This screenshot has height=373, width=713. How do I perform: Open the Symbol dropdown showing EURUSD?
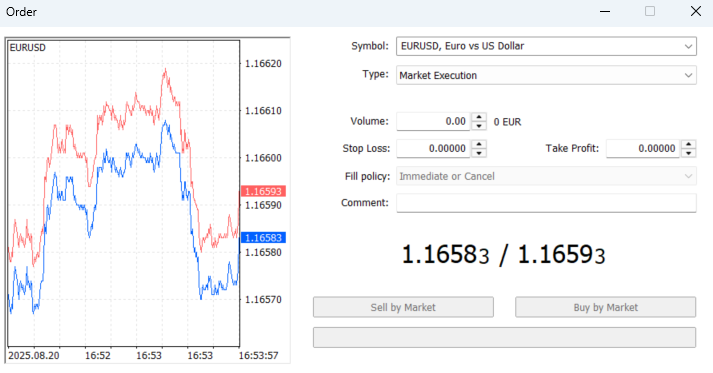click(x=546, y=46)
